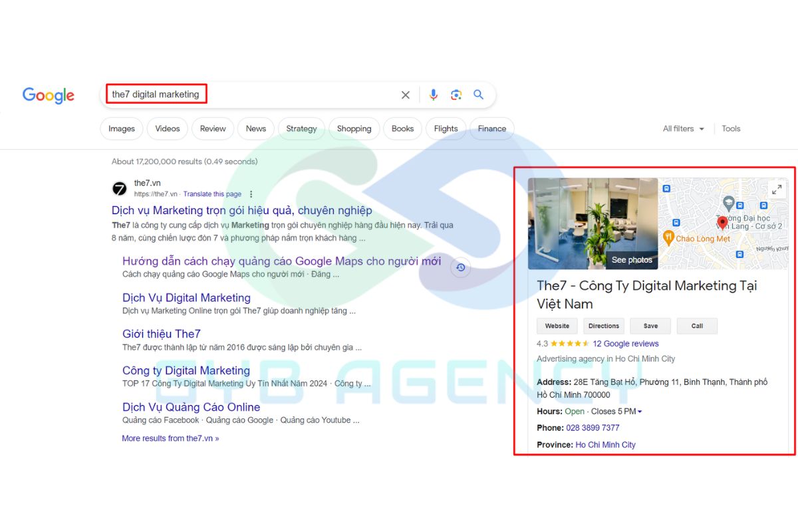Click the https://the7.vn URL text
Viewport: 798px width, 532px height.
(x=156, y=194)
